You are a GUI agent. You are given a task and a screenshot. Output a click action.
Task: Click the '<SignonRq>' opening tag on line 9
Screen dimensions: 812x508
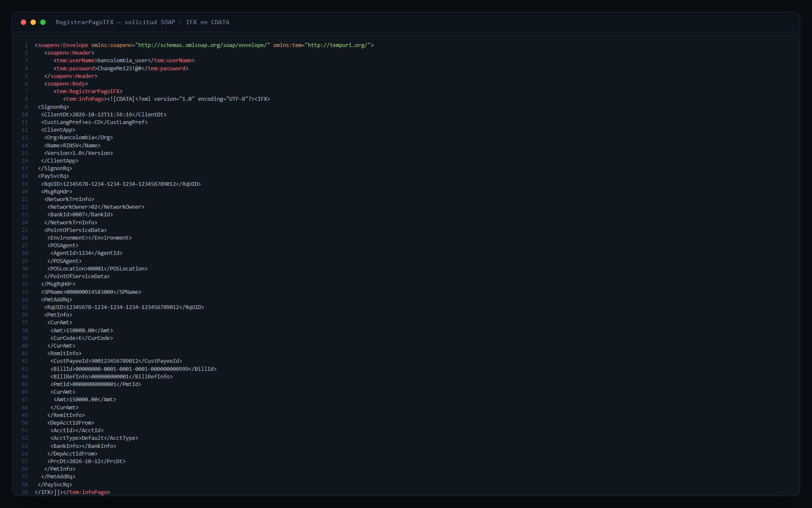(x=53, y=107)
